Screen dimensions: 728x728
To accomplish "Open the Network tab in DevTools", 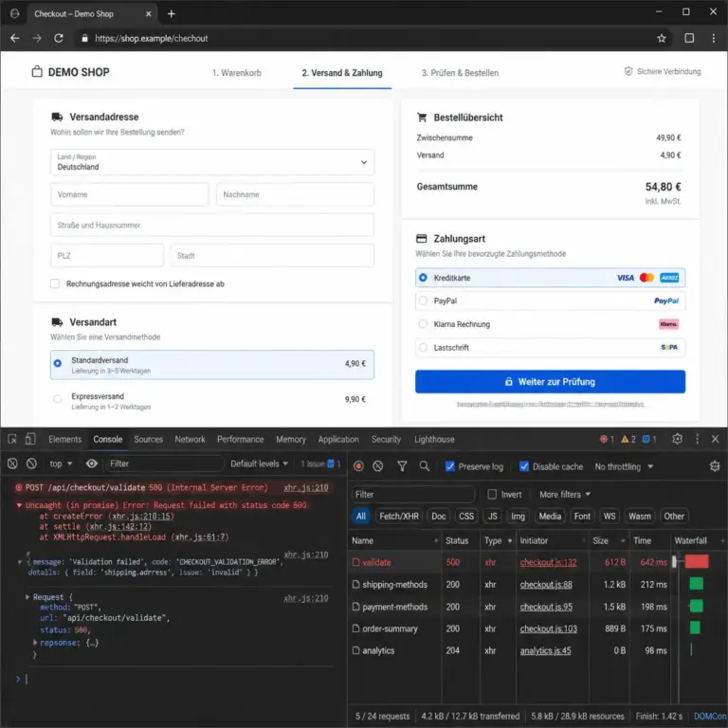I will coord(190,439).
